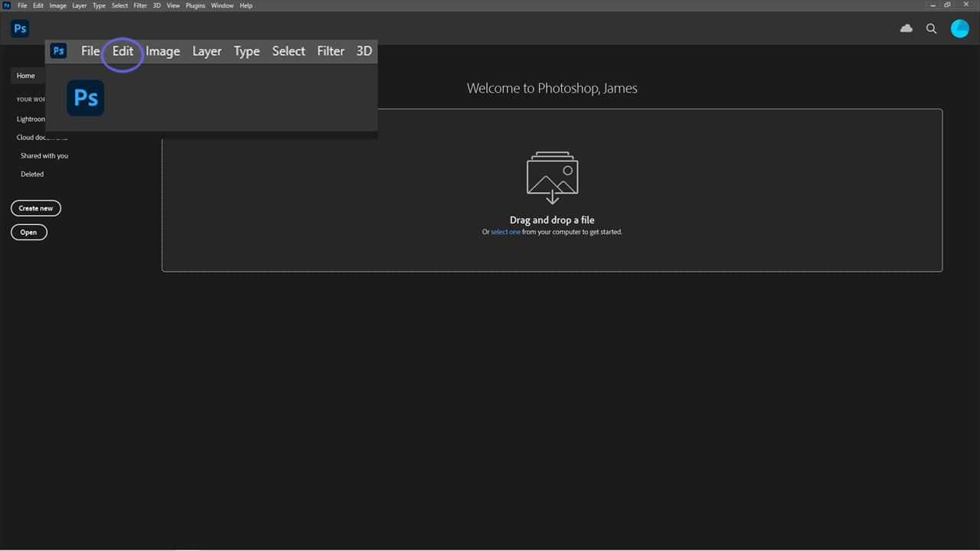Close the Photoshop window
The image size is (980, 551).
[x=968, y=5]
